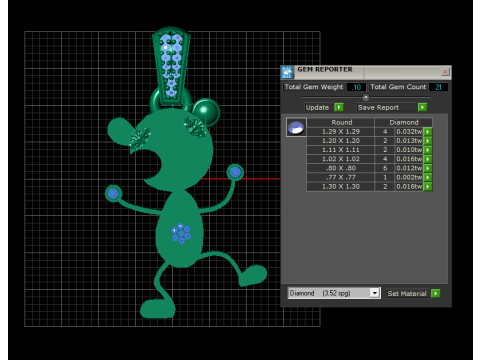The height and width of the screenshot is (360, 480).
Task: Click the Set Material button
Action: pos(407,294)
